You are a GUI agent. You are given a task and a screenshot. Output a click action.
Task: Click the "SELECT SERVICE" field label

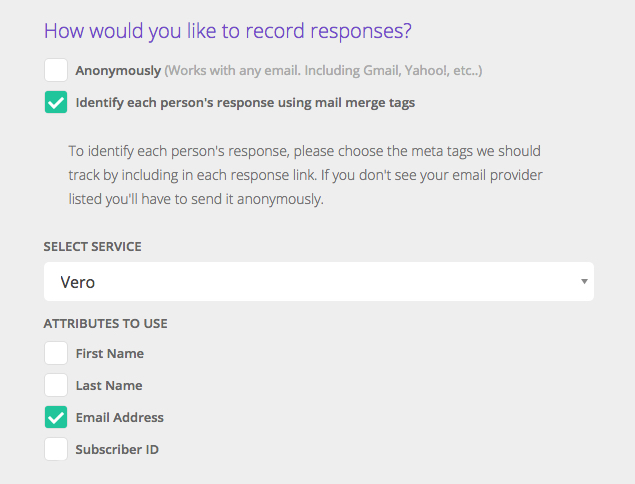click(91, 246)
